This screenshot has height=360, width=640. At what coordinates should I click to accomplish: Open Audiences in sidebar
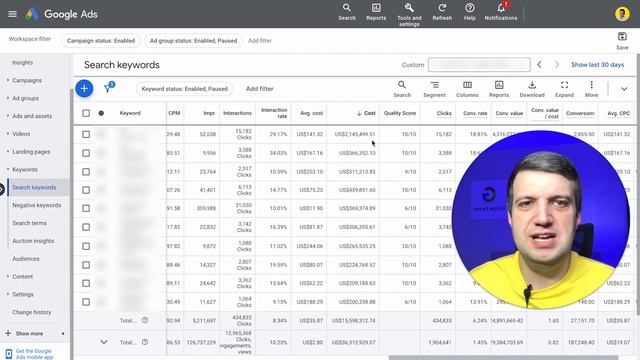[x=26, y=259]
